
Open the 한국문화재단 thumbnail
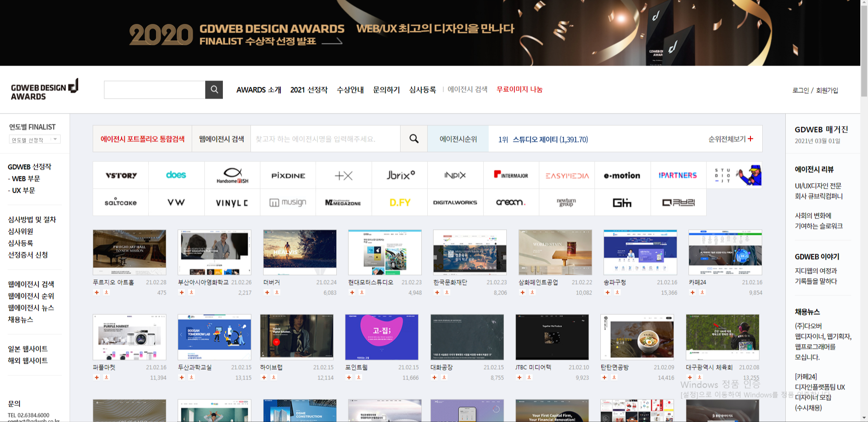point(470,252)
